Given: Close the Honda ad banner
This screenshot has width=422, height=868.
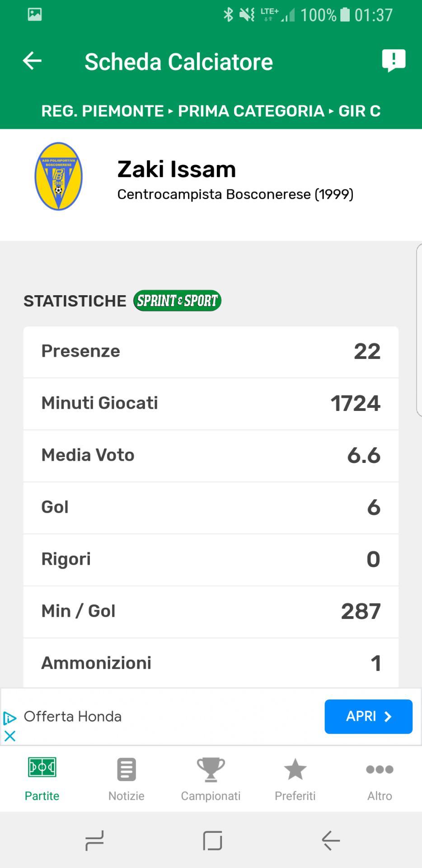Looking at the screenshot, I should [x=9, y=736].
